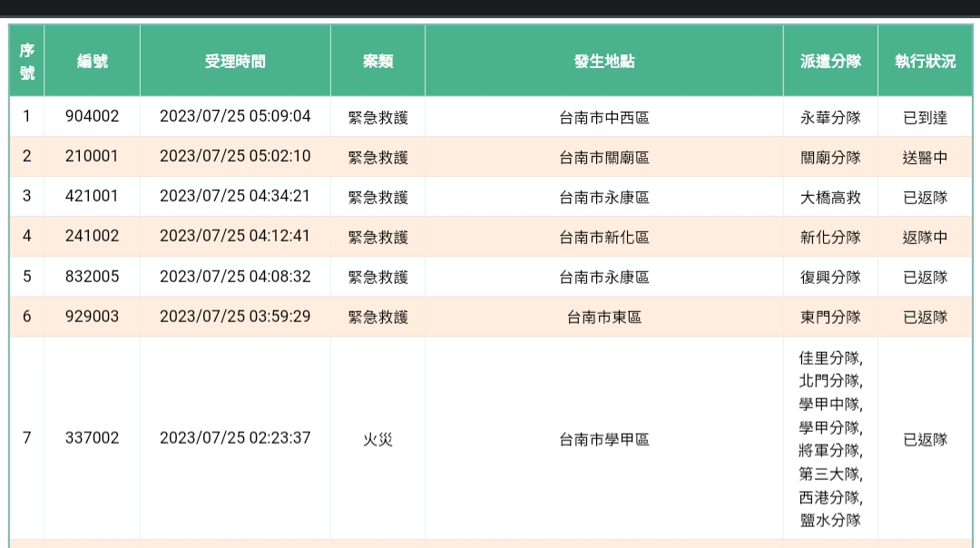Click case number 210001
The height and width of the screenshot is (548, 980).
[92, 156]
